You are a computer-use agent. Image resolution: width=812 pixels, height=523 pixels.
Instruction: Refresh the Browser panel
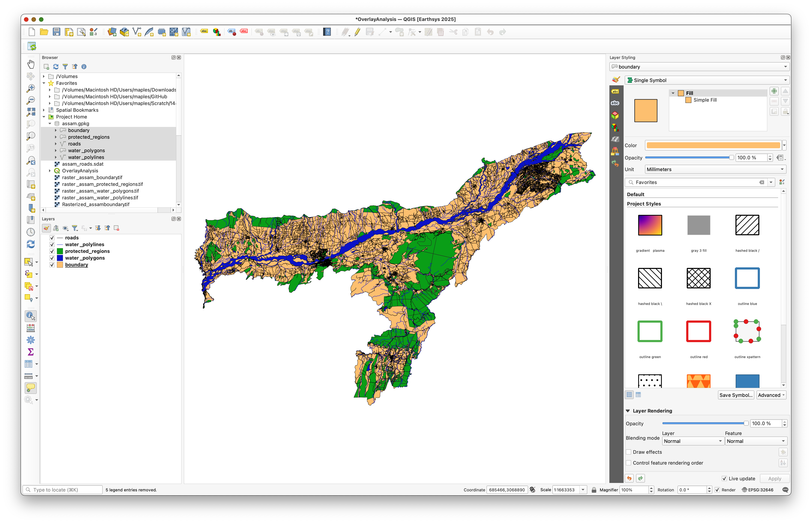[x=56, y=67]
